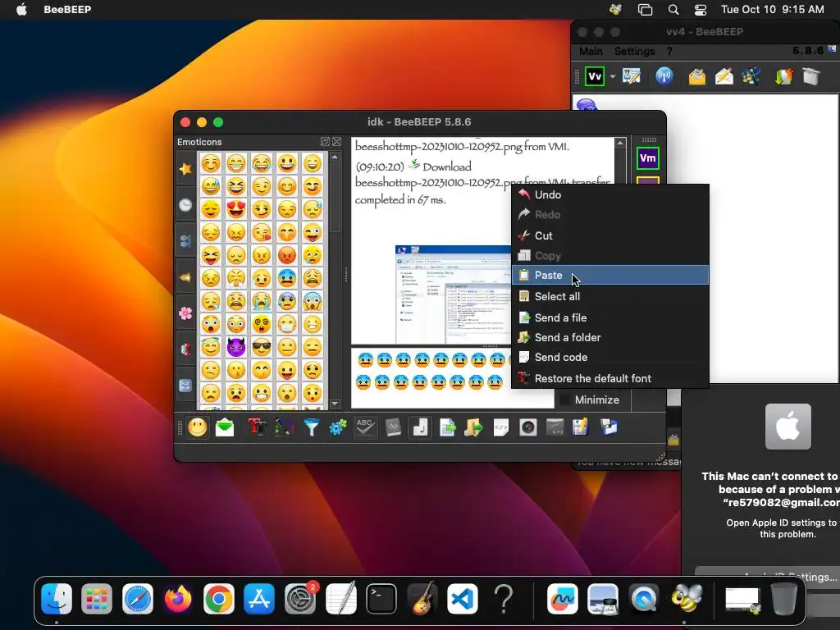The width and height of the screenshot is (840, 630).
Task: Choose Select all from the context menu
Action: (x=610, y=296)
